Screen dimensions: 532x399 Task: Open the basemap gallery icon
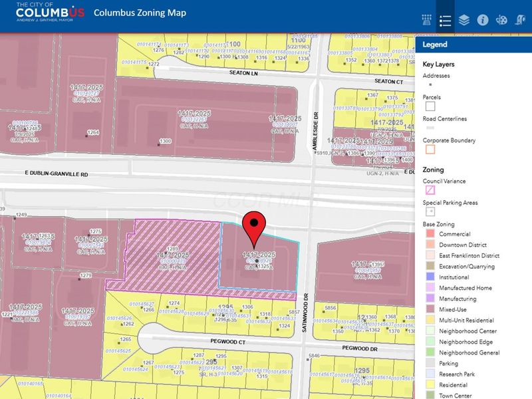click(426, 20)
